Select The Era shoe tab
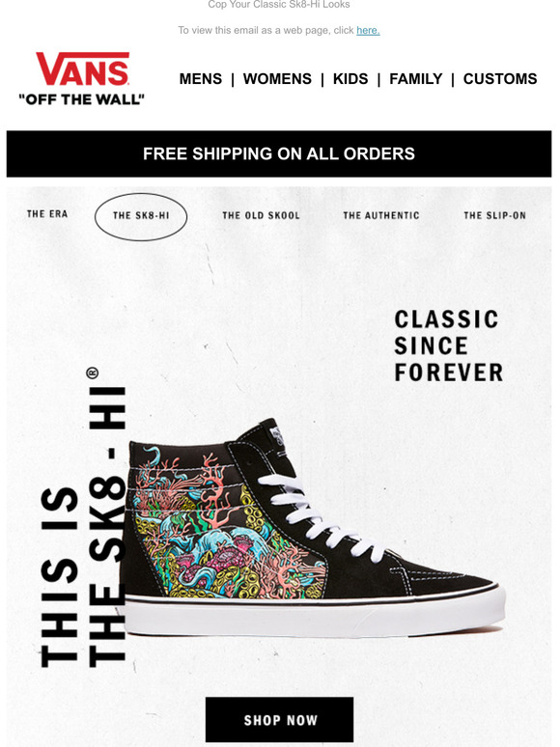 coord(47,214)
